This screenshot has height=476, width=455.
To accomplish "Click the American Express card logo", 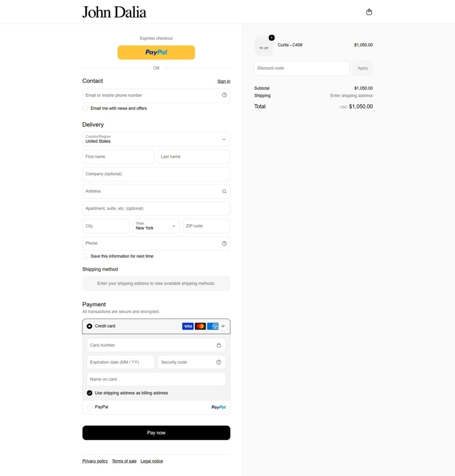I will (213, 326).
